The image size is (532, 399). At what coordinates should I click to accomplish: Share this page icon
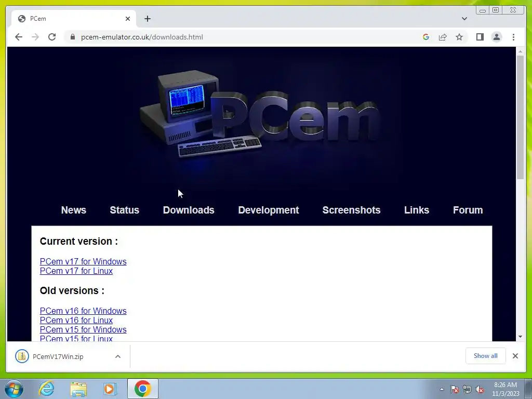tap(443, 37)
